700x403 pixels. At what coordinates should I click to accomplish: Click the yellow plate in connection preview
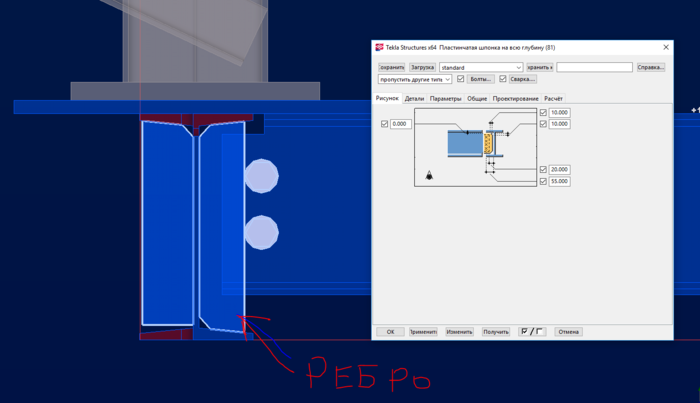488,143
